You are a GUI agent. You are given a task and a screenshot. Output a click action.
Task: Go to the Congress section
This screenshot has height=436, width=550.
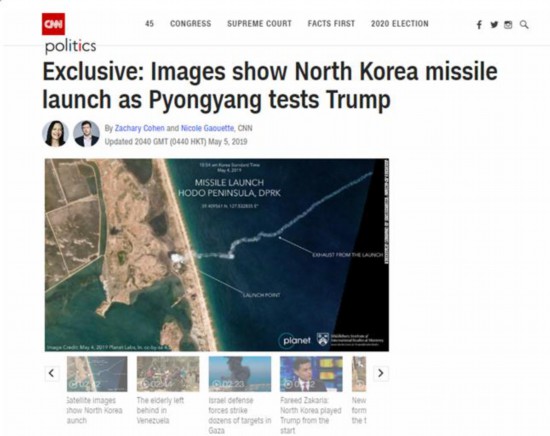(x=190, y=24)
